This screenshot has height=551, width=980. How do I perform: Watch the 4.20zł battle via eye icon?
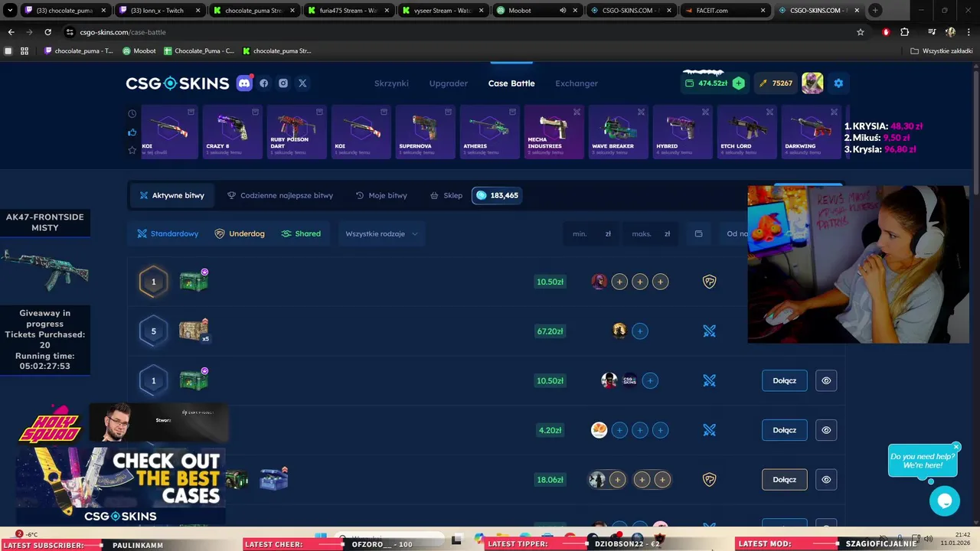826,430
